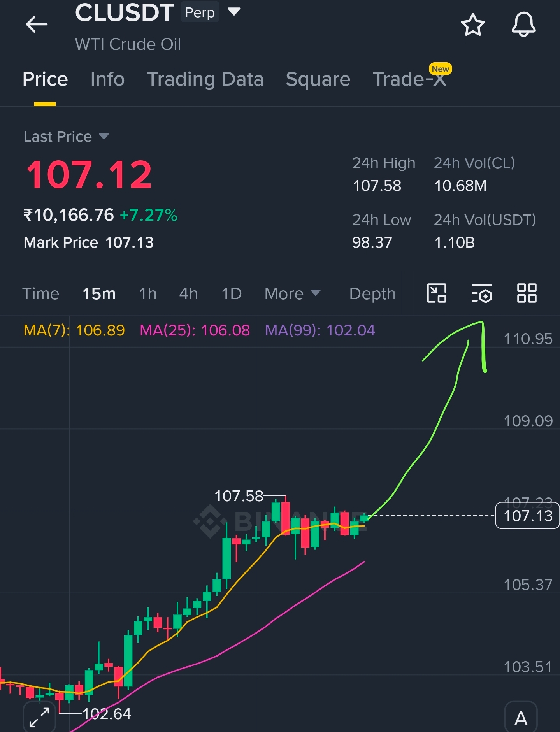The image size is (560, 732).
Task: Tap the Mark Price 107.13 text
Action: tap(88, 242)
